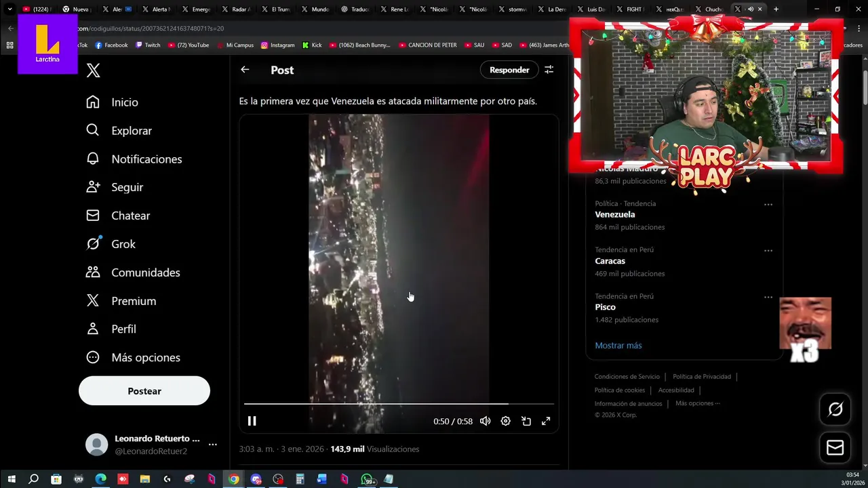Toggle picture-in-picture for the video
The width and height of the screenshot is (868, 488).
[x=526, y=421]
